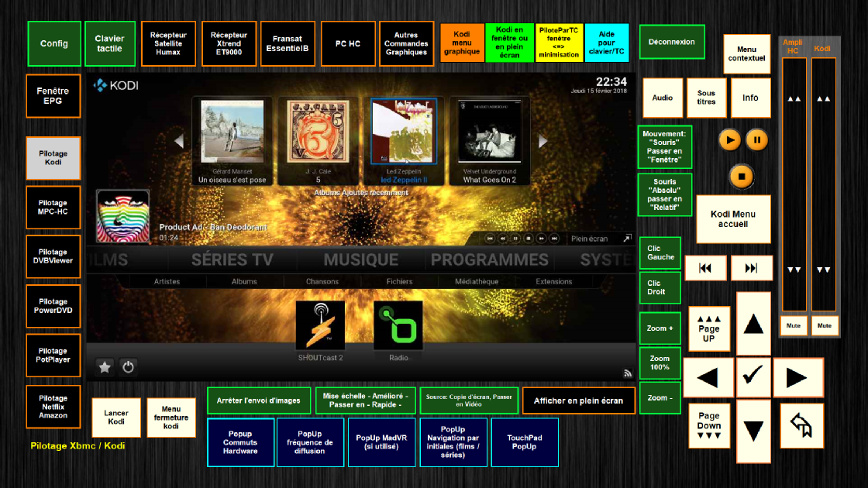Navigate right with large right arrow
This screenshot has width=868, height=488.
click(x=797, y=378)
